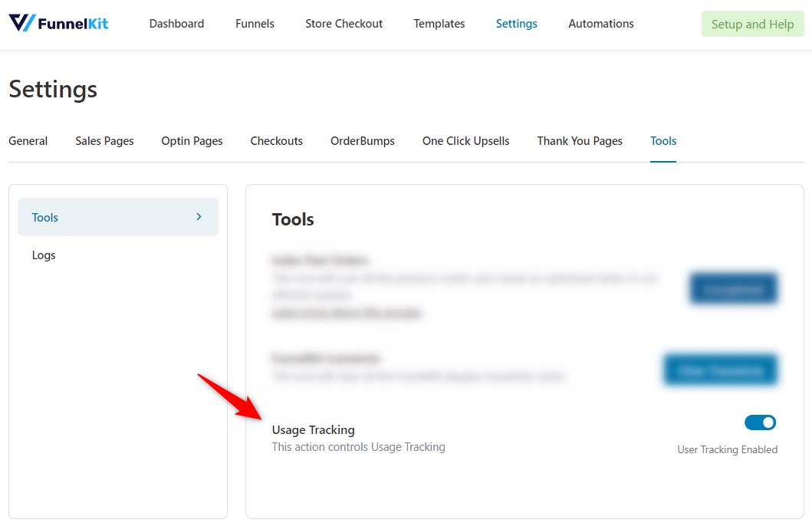The height and width of the screenshot is (526, 812).
Task: Click the Tools tab in settings tabs
Action: (662, 141)
